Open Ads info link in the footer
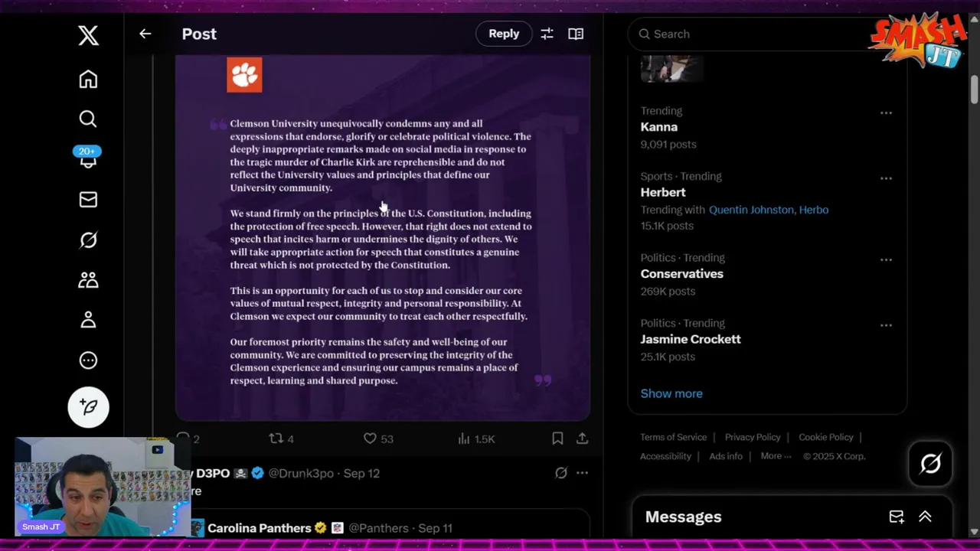This screenshot has height=551, width=980. coord(726,456)
